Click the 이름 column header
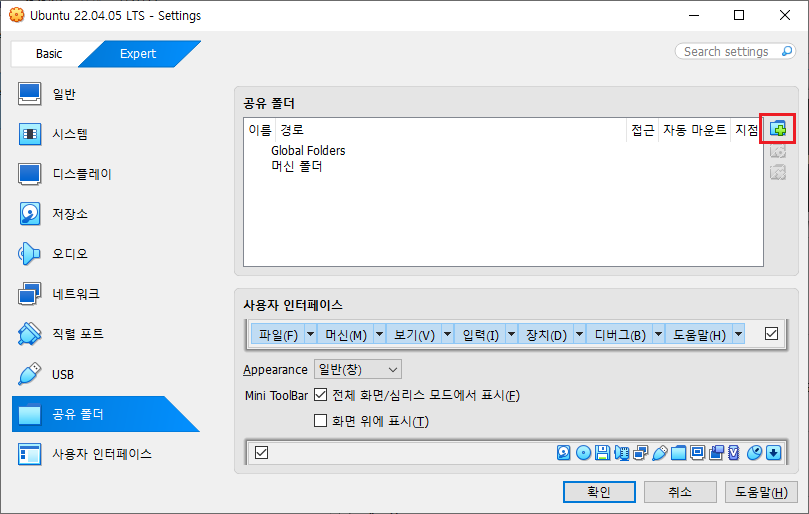Image resolution: width=809 pixels, height=514 pixels. coord(260,130)
